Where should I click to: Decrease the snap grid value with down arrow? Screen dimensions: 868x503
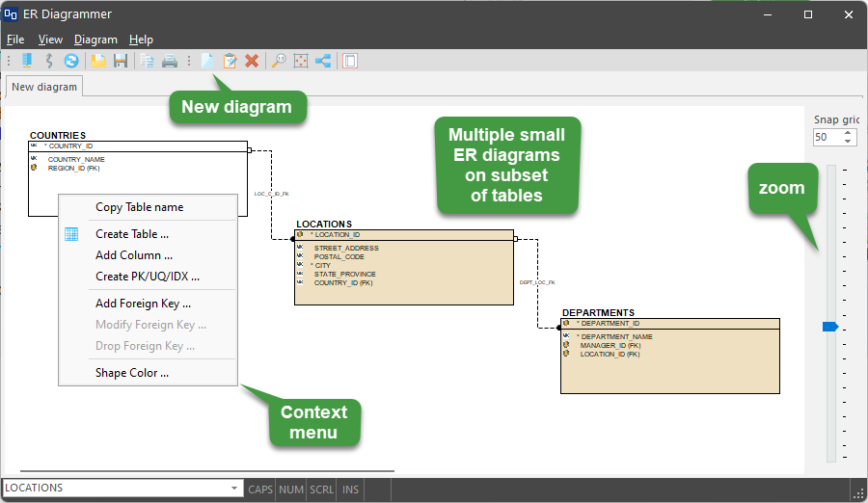(849, 142)
